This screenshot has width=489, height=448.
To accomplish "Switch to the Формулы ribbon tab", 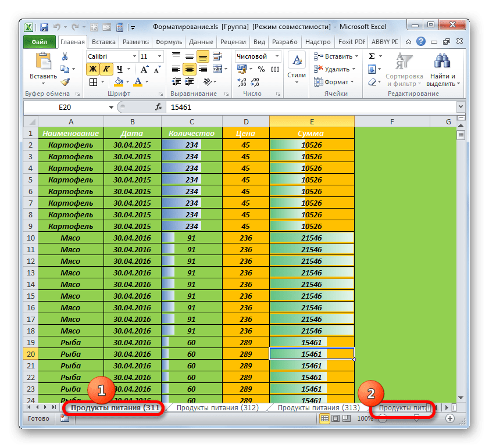I will [169, 42].
